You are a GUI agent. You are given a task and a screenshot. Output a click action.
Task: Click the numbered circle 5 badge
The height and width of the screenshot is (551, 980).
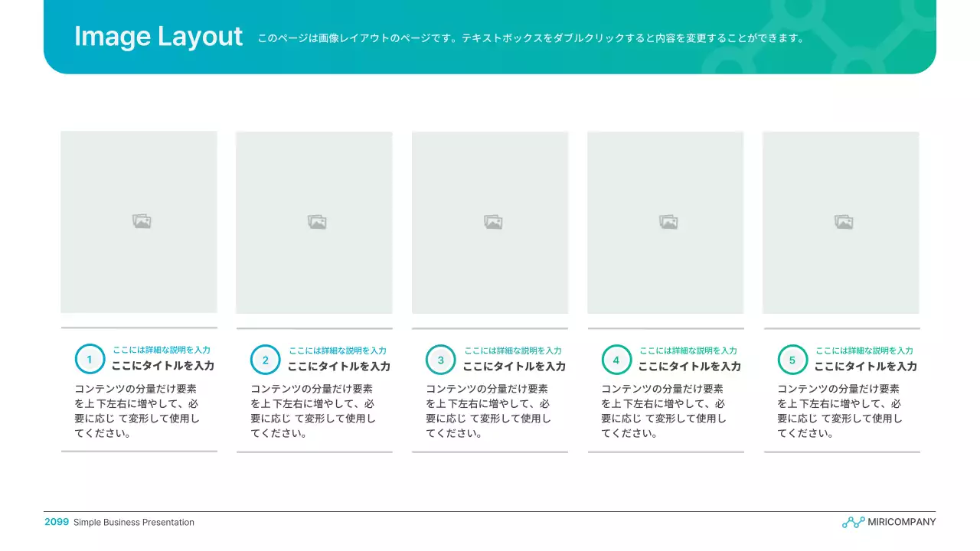coord(792,360)
